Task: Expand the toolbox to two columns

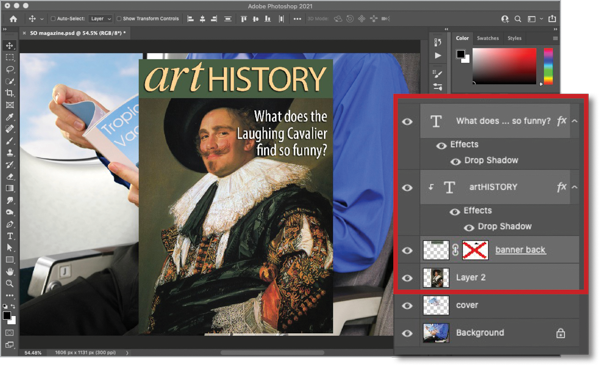Action: tap(5, 29)
